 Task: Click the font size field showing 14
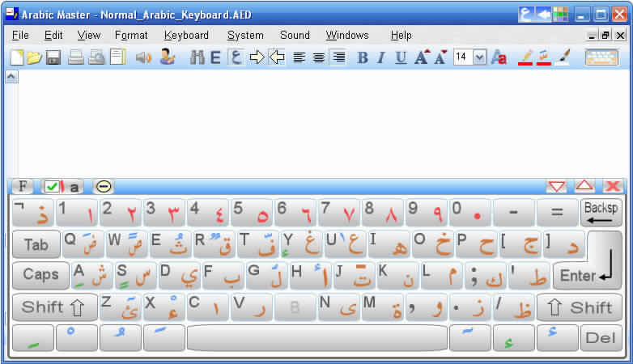coord(463,57)
